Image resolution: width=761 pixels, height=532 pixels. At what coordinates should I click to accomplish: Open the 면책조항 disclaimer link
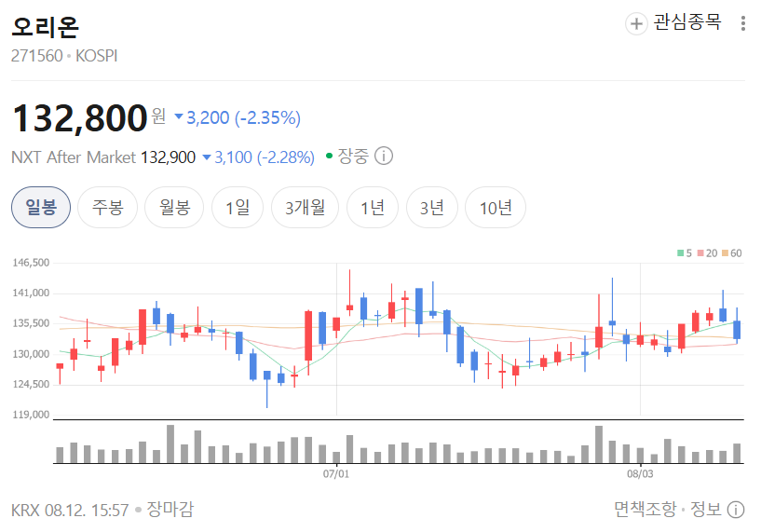pyautogui.click(x=645, y=510)
